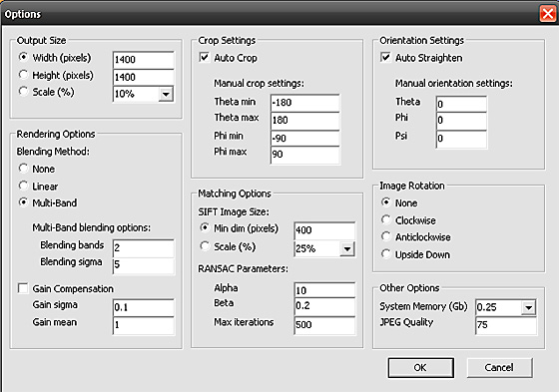Click the Height field showing 1400

[144, 77]
